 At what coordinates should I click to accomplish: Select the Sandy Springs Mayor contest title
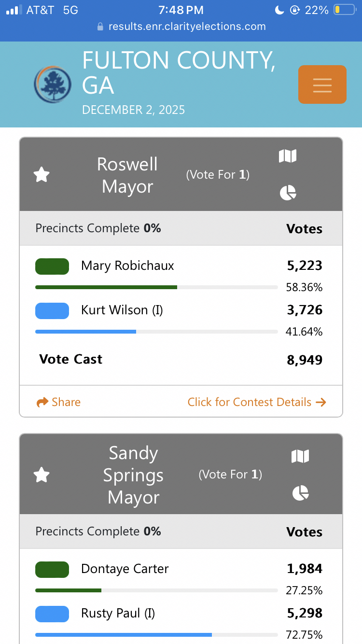click(x=133, y=475)
